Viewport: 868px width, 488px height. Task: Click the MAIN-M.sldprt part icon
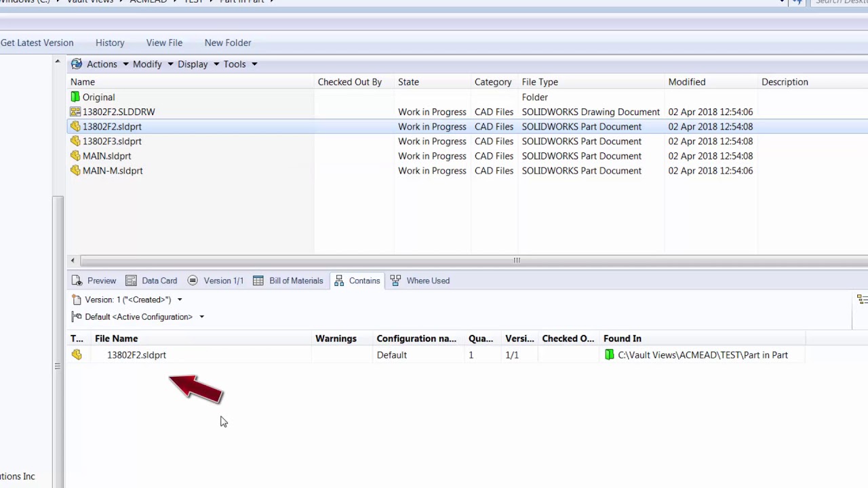75,171
